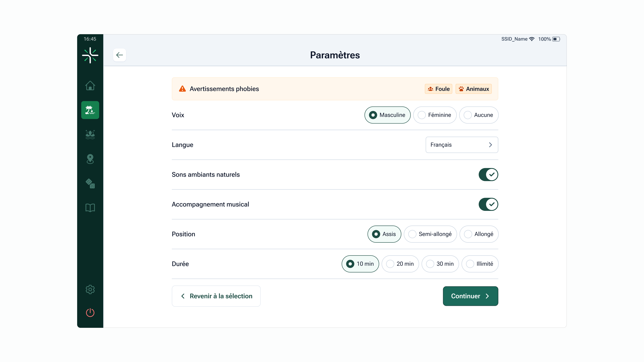The width and height of the screenshot is (644, 362).
Task: Set duration to 30 min
Action: 440,264
